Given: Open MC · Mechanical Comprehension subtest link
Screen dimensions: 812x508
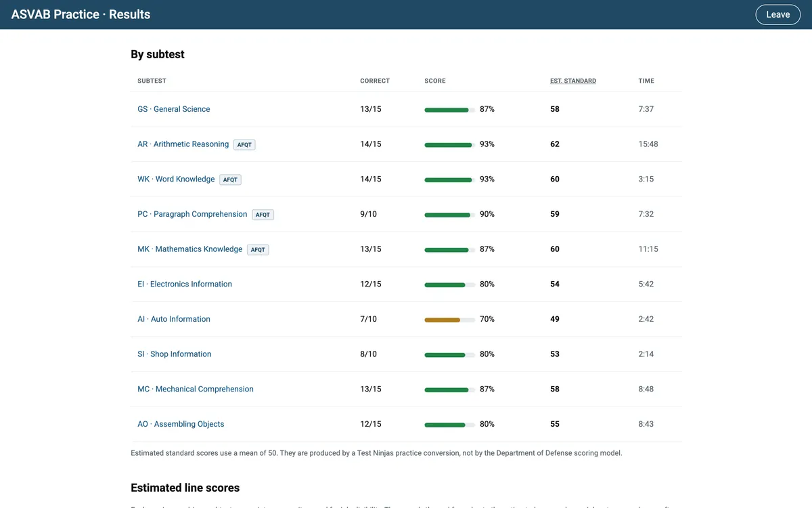Looking at the screenshot, I should pos(196,389).
